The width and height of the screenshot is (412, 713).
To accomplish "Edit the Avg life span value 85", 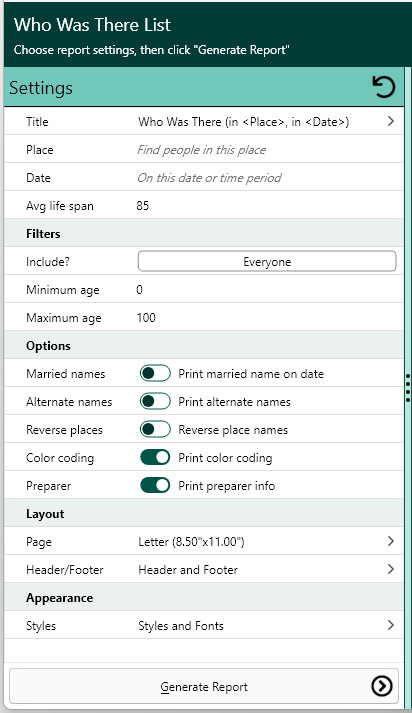I will [x=143, y=206].
